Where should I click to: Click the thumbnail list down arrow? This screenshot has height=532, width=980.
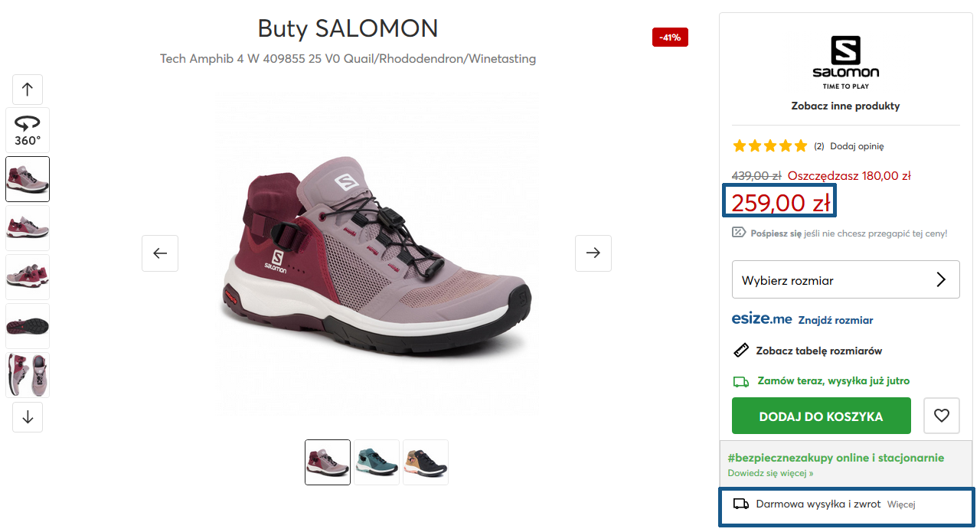pos(28,417)
